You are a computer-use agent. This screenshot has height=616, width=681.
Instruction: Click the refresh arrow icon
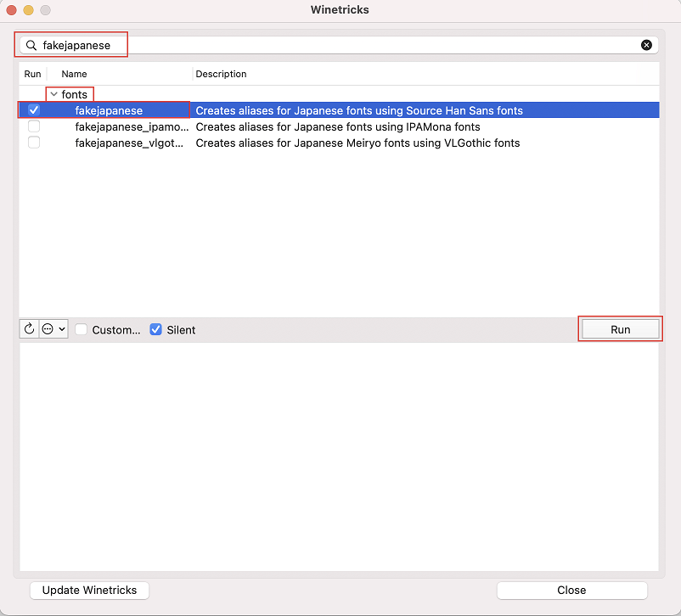click(x=29, y=329)
